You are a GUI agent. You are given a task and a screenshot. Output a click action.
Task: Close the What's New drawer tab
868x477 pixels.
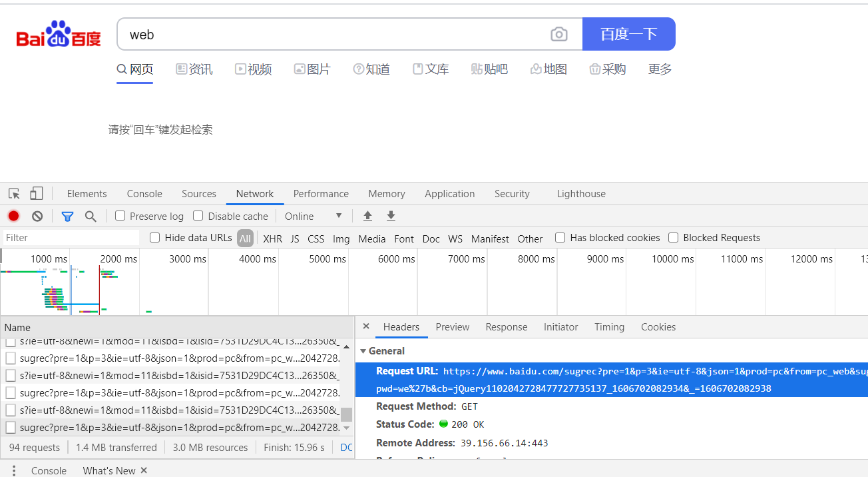[x=143, y=470]
